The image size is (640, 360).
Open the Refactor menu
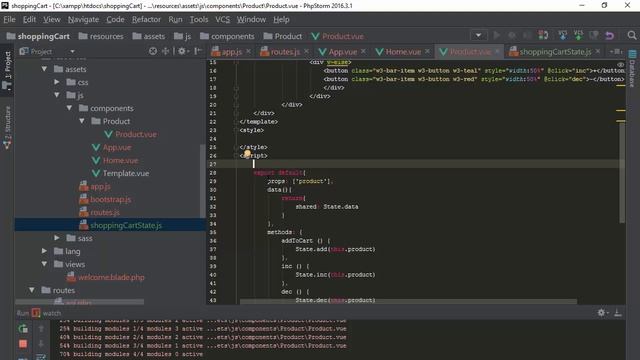146,19
